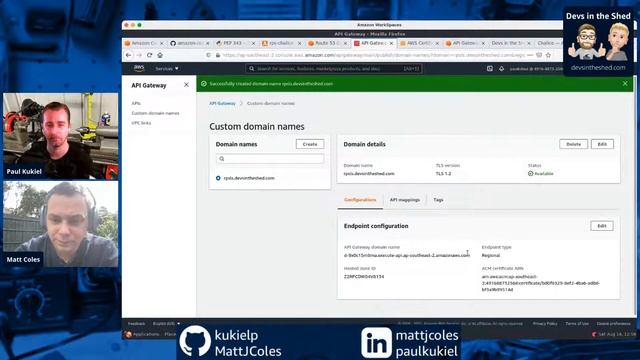Viewport: 640px width, 360px height.
Task: Close the active API Gateway browser tab
Action: pyautogui.click(x=391, y=43)
